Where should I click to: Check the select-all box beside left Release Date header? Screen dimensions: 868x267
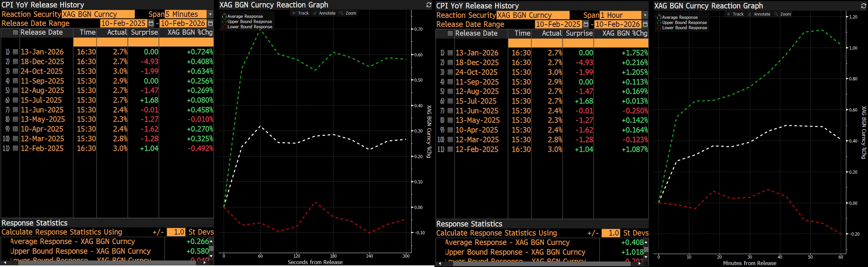pyautogui.click(x=15, y=33)
